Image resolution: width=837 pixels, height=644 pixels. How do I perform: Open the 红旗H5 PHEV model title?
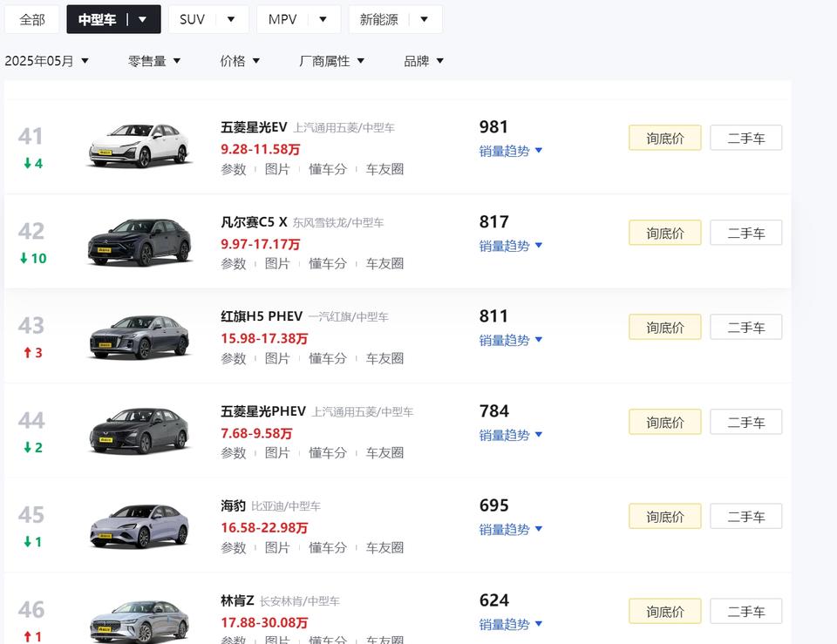pos(262,316)
